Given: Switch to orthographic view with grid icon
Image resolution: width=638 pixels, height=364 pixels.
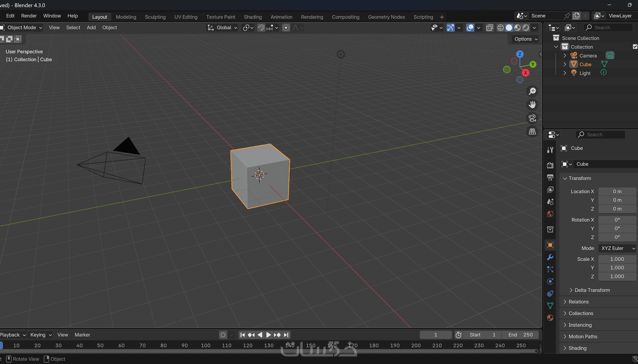Looking at the screenshot, I should 532,132.
